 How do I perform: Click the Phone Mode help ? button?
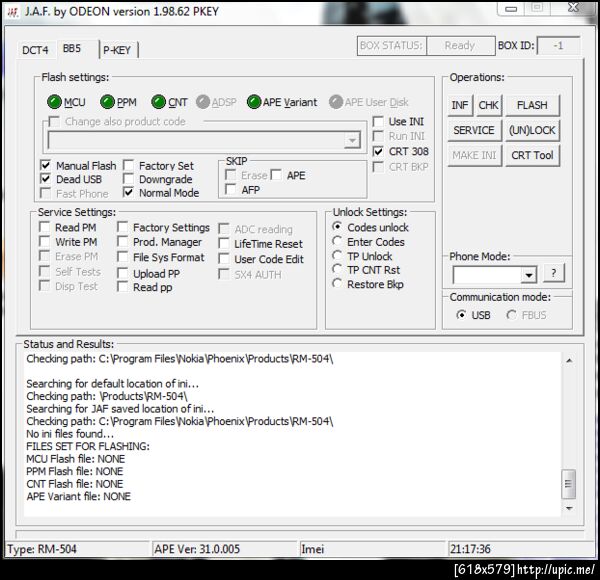pyautogui.click(x=553, y=273)
